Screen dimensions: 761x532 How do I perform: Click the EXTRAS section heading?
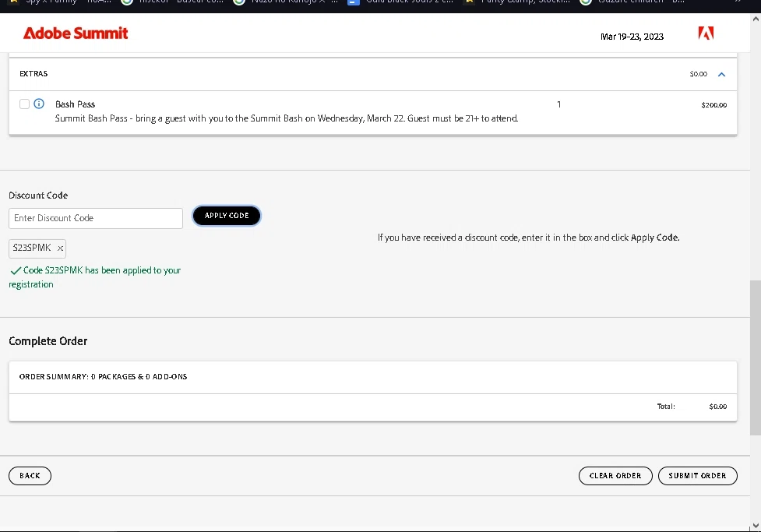coord(33,74)
